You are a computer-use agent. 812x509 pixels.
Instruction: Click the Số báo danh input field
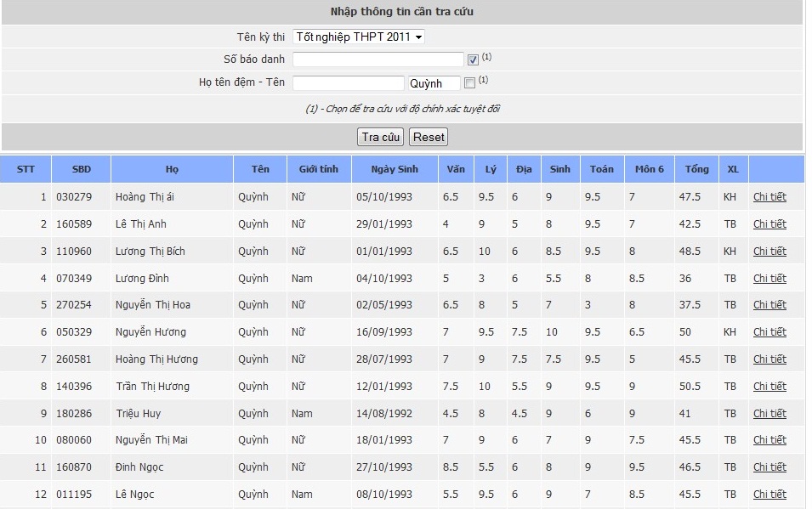pos(378,59)
